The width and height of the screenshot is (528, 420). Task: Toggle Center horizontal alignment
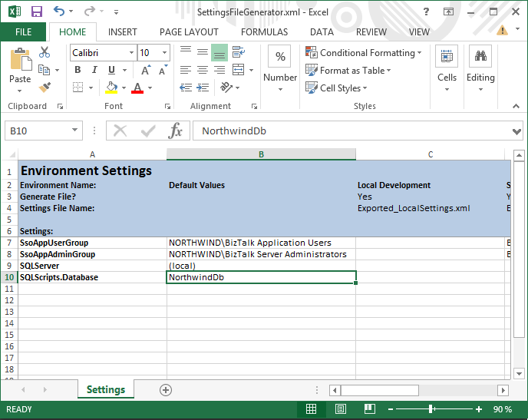pos(203,70)
